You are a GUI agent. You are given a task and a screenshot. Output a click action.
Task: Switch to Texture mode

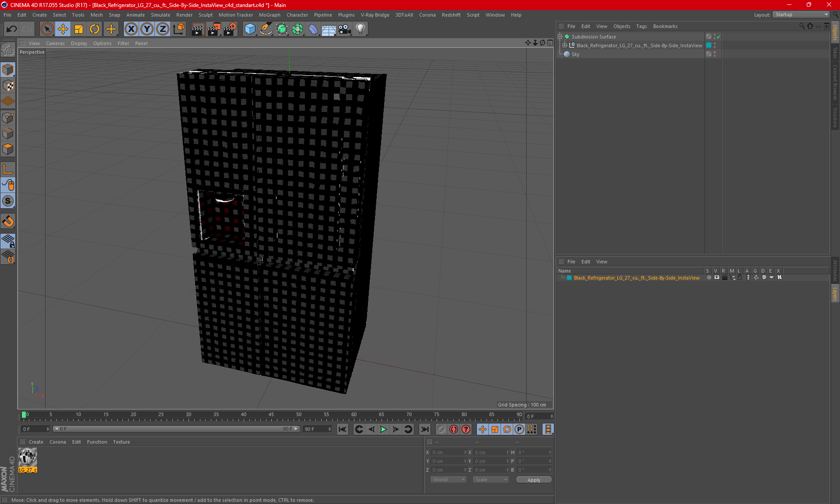click(x=8, y=86)
